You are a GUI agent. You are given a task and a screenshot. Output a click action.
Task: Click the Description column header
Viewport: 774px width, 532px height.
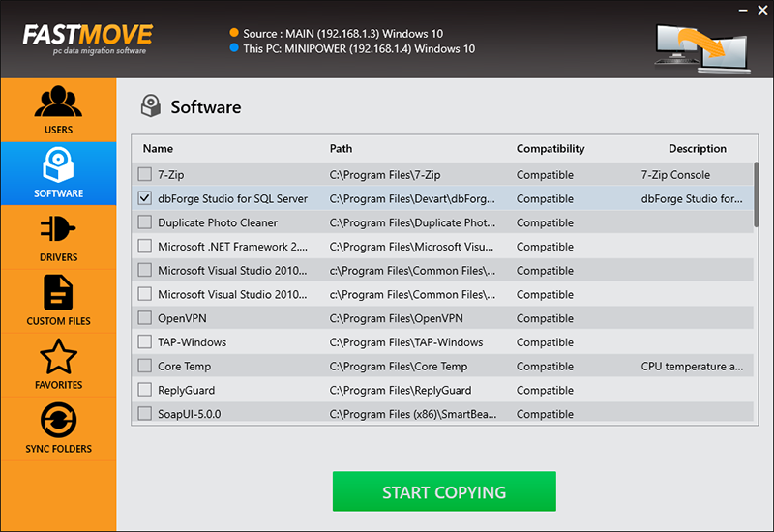(697, 149)
